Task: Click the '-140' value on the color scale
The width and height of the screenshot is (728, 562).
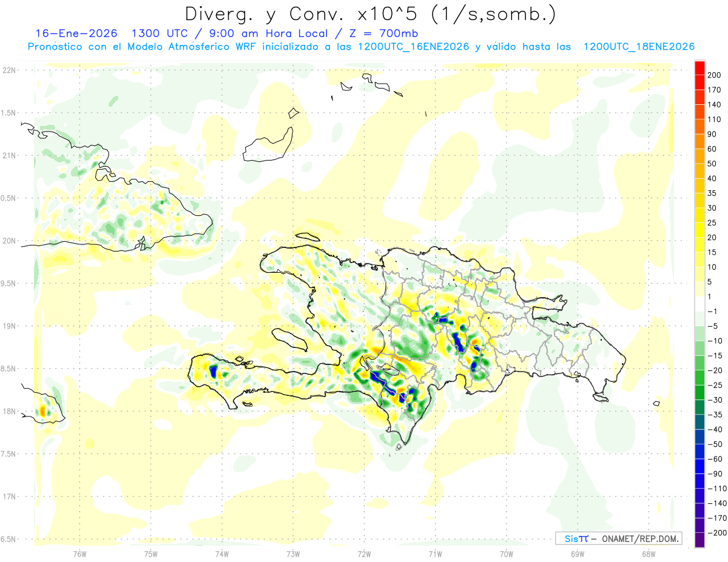Action: [x=718, y=503]
